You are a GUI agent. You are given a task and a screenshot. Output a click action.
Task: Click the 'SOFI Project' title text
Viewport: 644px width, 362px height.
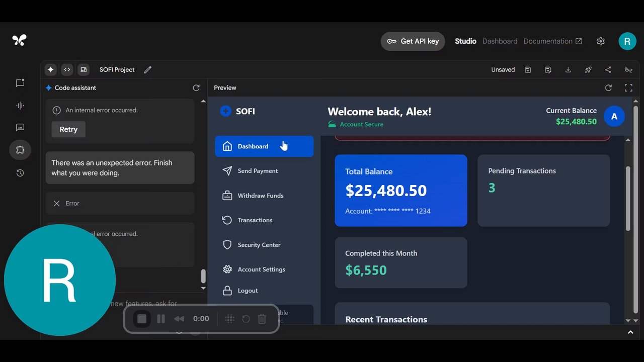(x=117, y=70)
